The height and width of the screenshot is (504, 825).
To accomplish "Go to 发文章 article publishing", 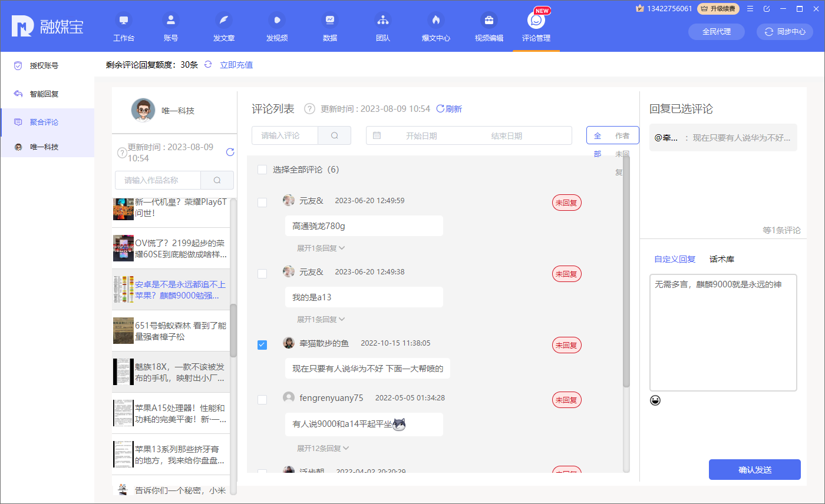I will [x=224, y=27].
